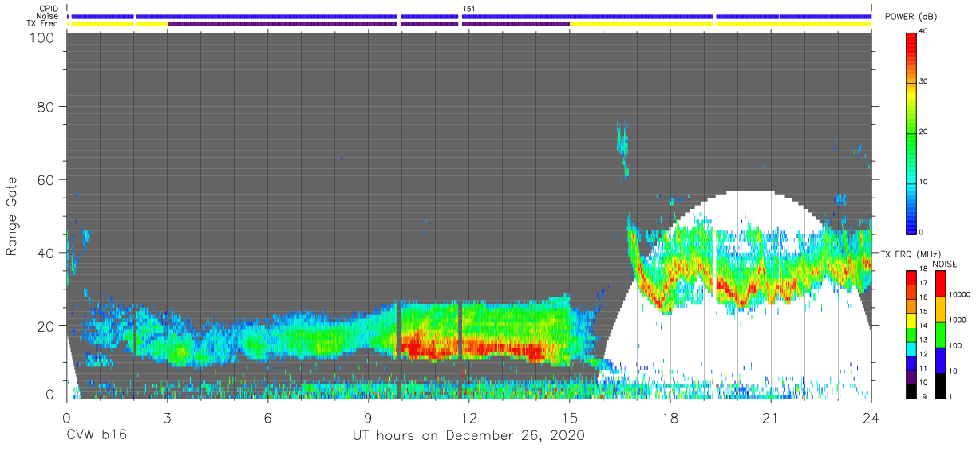Click the TX Freq row label at the top left
The width and height of the screenshot is (980, 452).
pos(44,23)
